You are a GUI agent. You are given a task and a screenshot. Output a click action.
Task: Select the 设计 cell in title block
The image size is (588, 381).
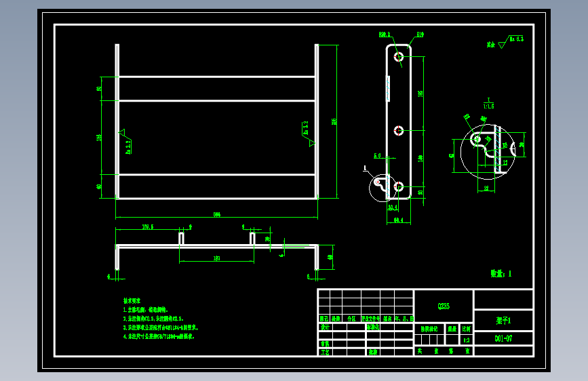click(x=325, y=327)
